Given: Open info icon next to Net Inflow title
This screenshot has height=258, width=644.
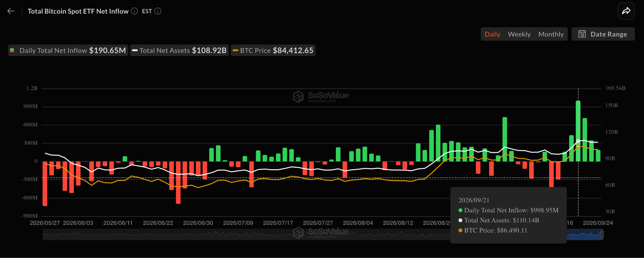Looking at the screenshot, I should pos(134,11).
